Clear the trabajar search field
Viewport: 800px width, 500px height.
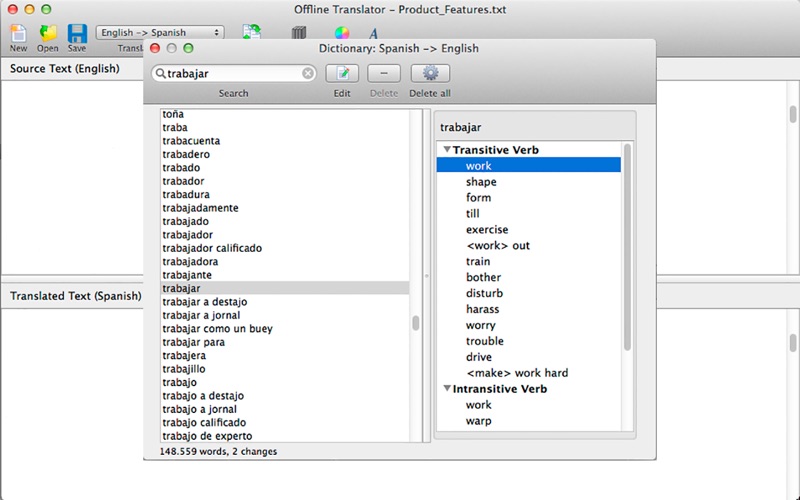pos(308,73)
